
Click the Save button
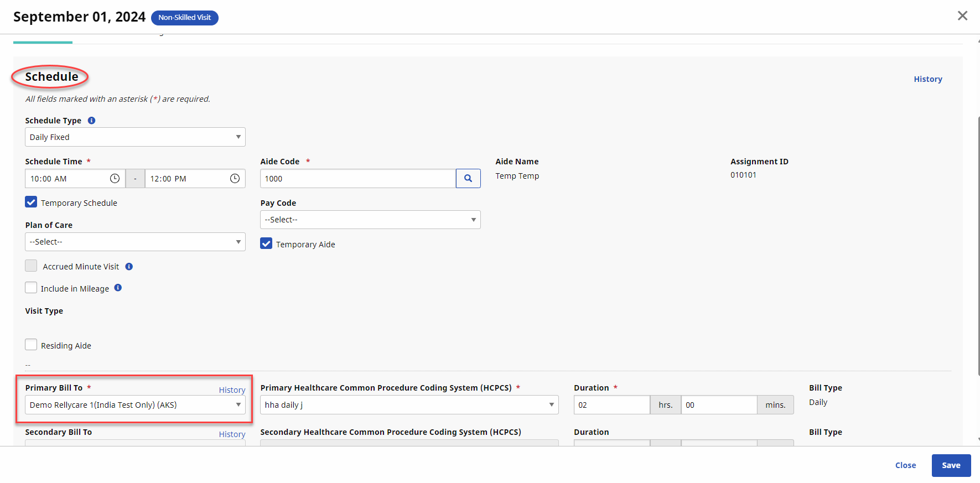coord(951,465)
